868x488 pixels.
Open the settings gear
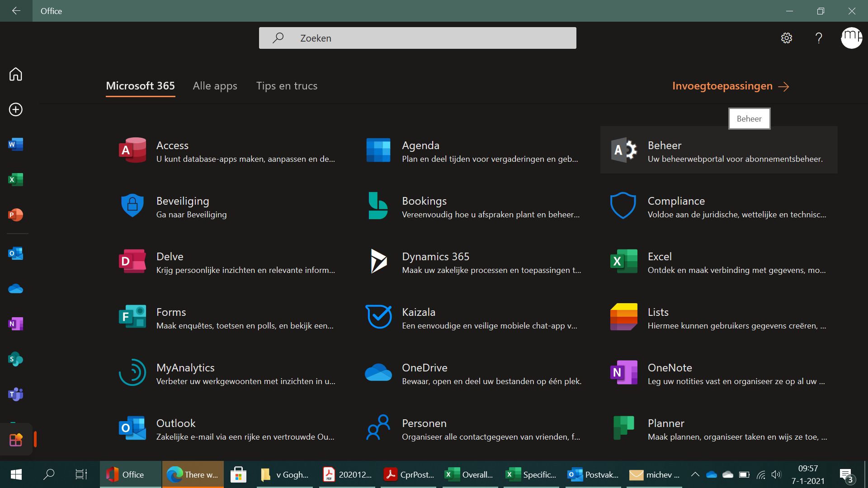787,38
